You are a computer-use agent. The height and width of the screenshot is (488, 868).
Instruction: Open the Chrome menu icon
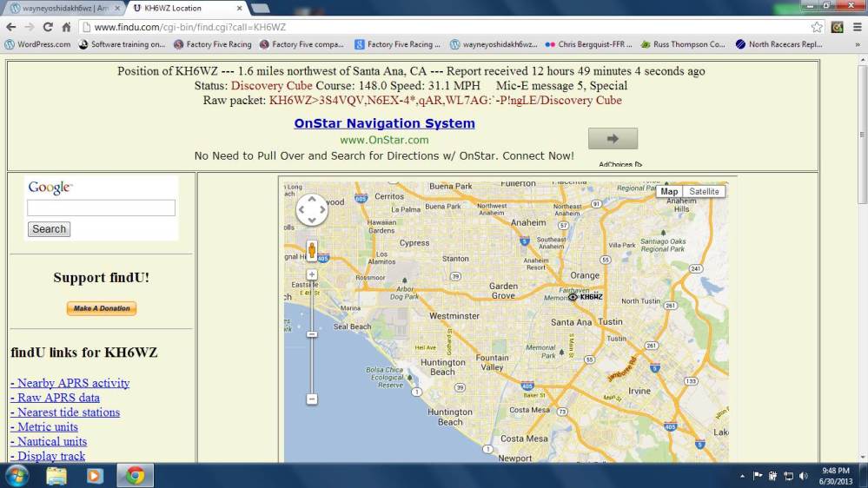pyautogui.click(x=857, y=27)
